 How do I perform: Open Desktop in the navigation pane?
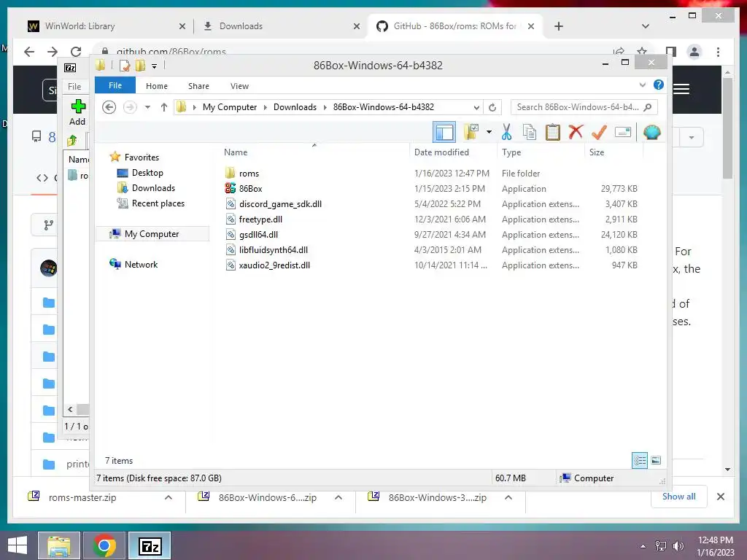(x=147, y=173)
